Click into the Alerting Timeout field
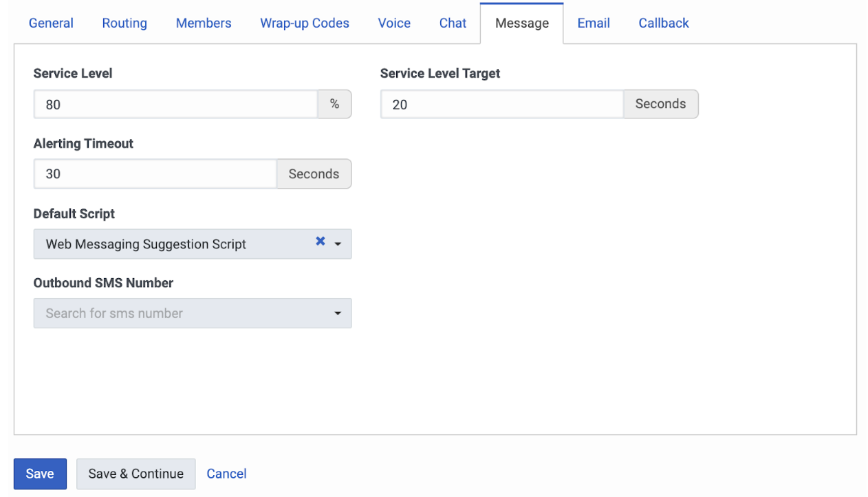Screen dimensions: 868x497 pyautogui.click(x=155, y=174)
